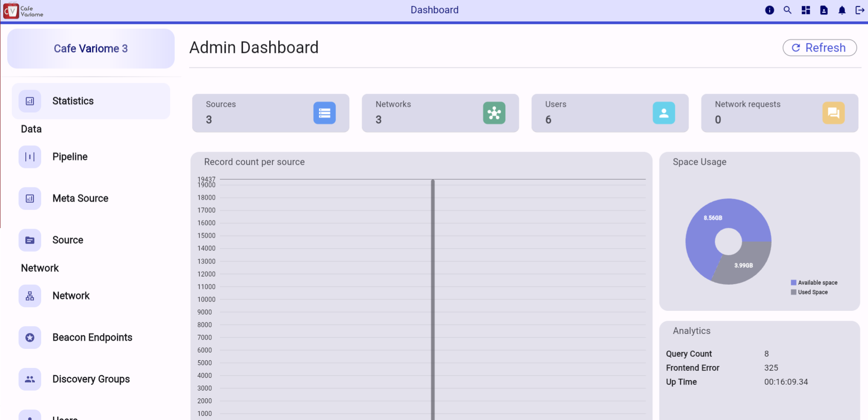868x420 pixels.
Task: Open the Source sidebar entry
Action: click(x=67, y=240)
